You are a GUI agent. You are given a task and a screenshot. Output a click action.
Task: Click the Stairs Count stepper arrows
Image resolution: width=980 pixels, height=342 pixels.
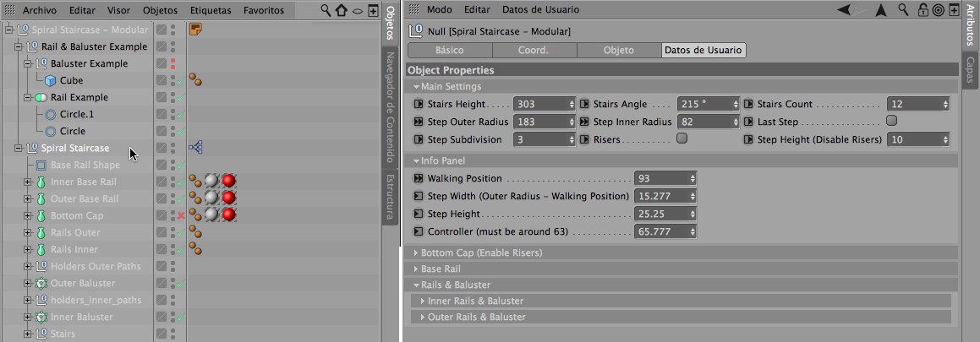(944, 104)
